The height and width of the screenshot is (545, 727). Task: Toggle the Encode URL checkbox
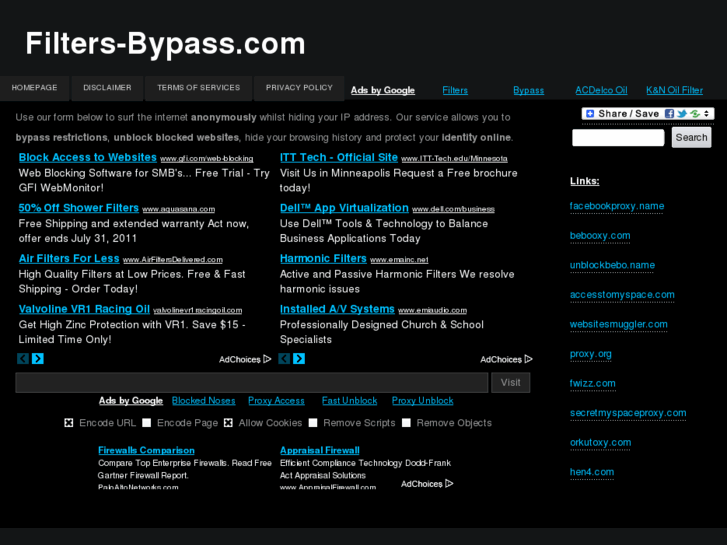click(69, 423)
